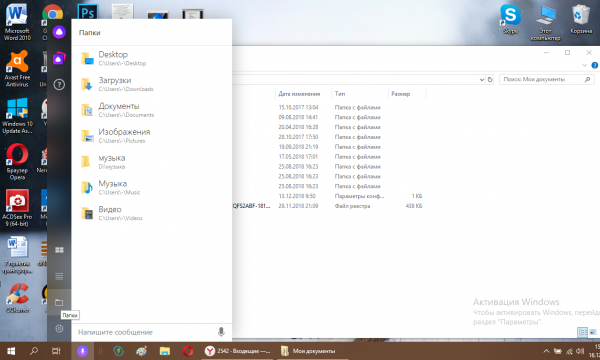Viewport: 600px width, 360px height.
Task: Open Explorer help blue question icon
Action: click(x=595, y=65)
